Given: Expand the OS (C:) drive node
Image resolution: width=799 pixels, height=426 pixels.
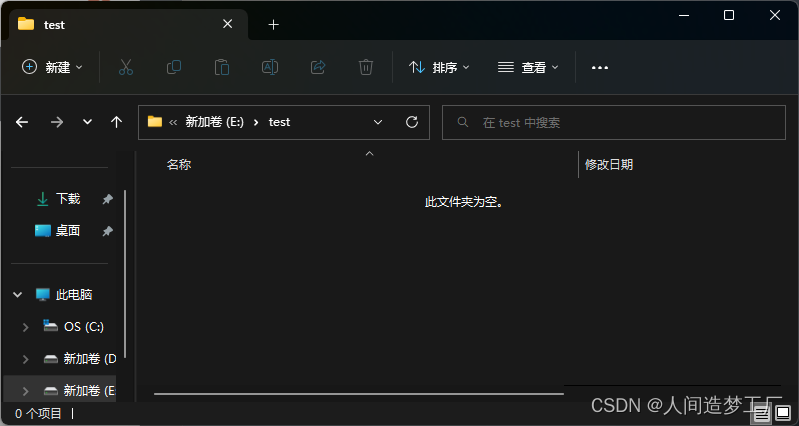Looking at the screenshot, I should tap(25, 327).
